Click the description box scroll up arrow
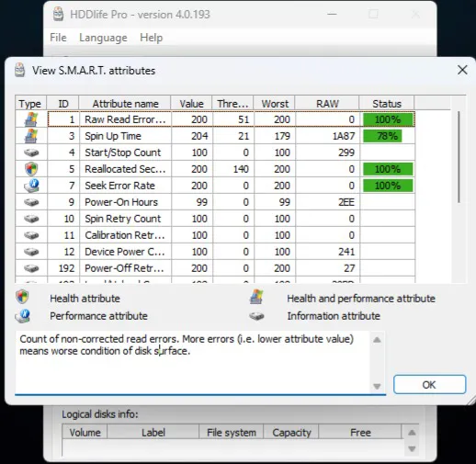This screenshot has height=464, width=476. 377,339
